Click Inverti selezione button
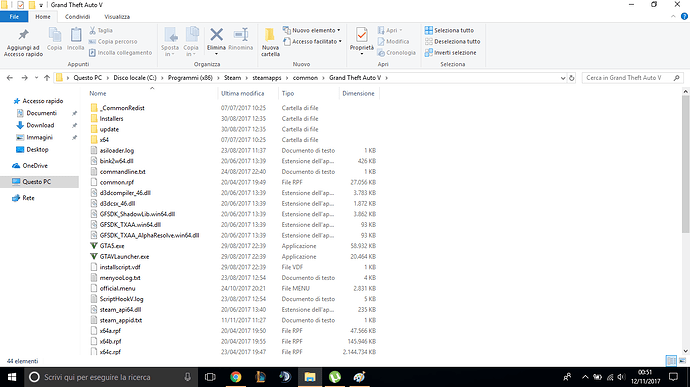690x387 pixels. (x=450, y=52)
